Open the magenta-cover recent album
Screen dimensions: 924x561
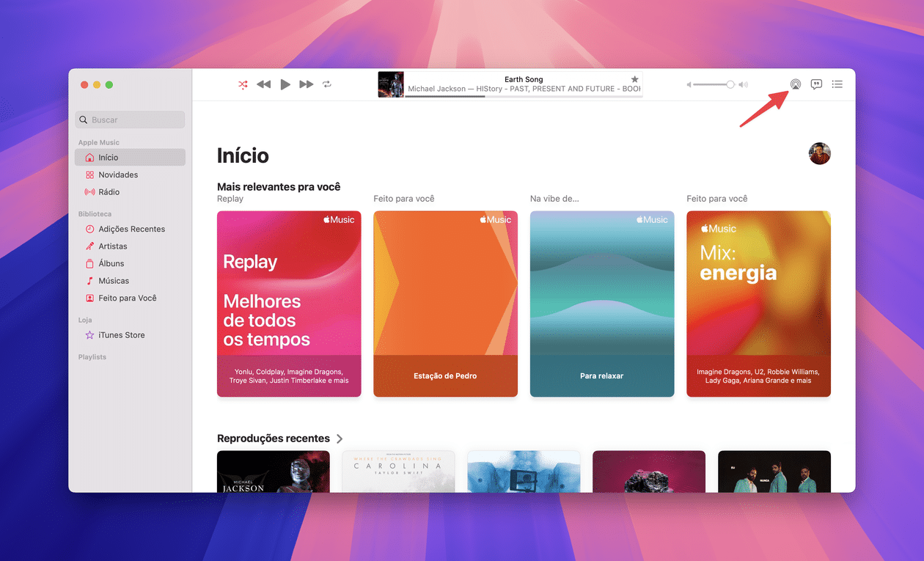649,472
